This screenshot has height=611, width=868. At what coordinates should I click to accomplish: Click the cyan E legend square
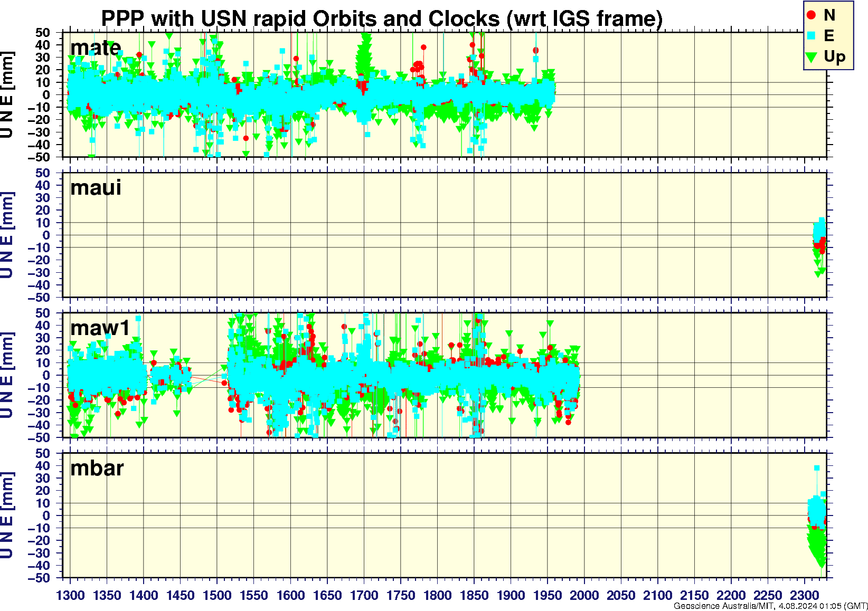point(812,36)
